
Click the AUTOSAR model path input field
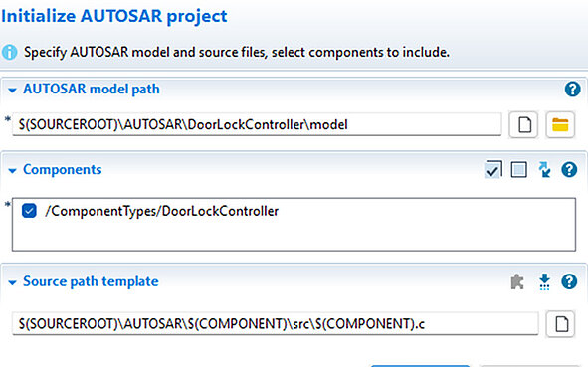[257, 124]
